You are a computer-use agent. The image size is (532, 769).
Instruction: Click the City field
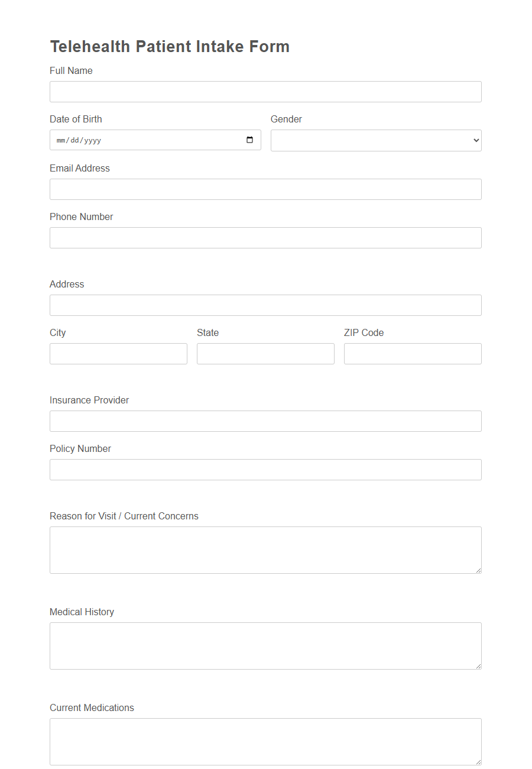point(118,353)
